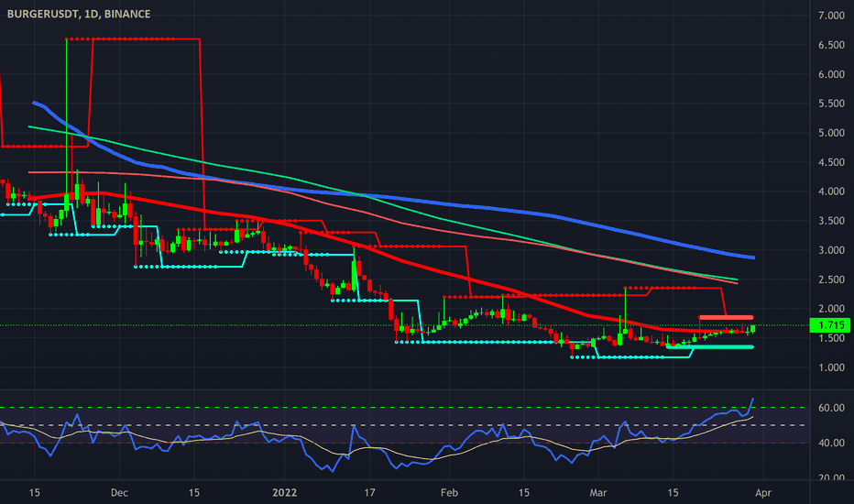Click the 6.000 price axis label
854x504 pixels.
pos(831,74)
